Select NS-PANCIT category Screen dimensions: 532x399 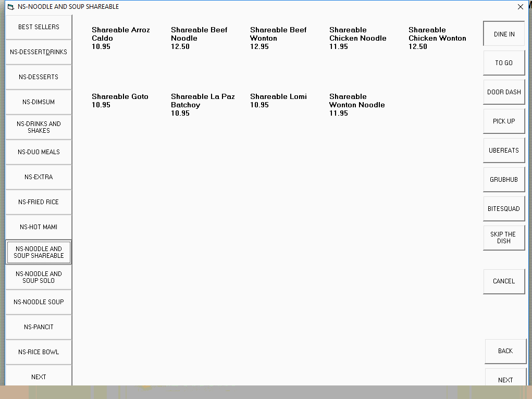click(39, 327)
